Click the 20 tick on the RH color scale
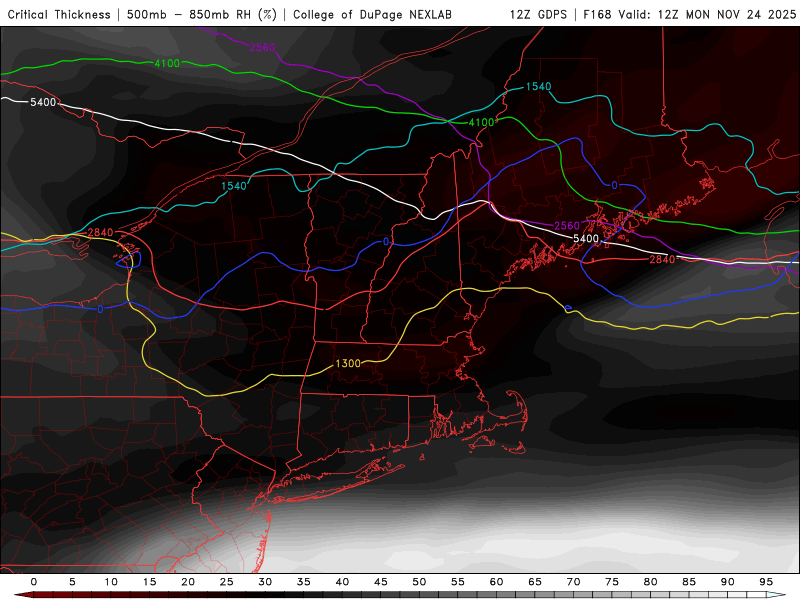 188,582
